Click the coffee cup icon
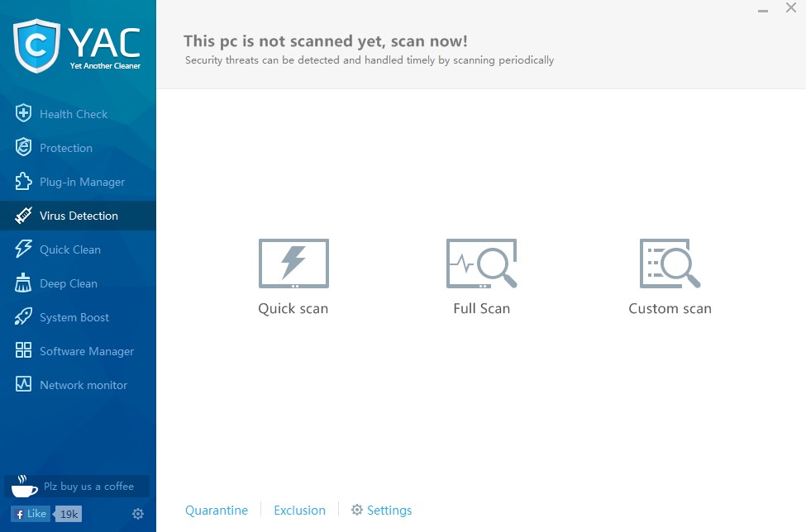806x532 pixels. (x=24, y=487)
